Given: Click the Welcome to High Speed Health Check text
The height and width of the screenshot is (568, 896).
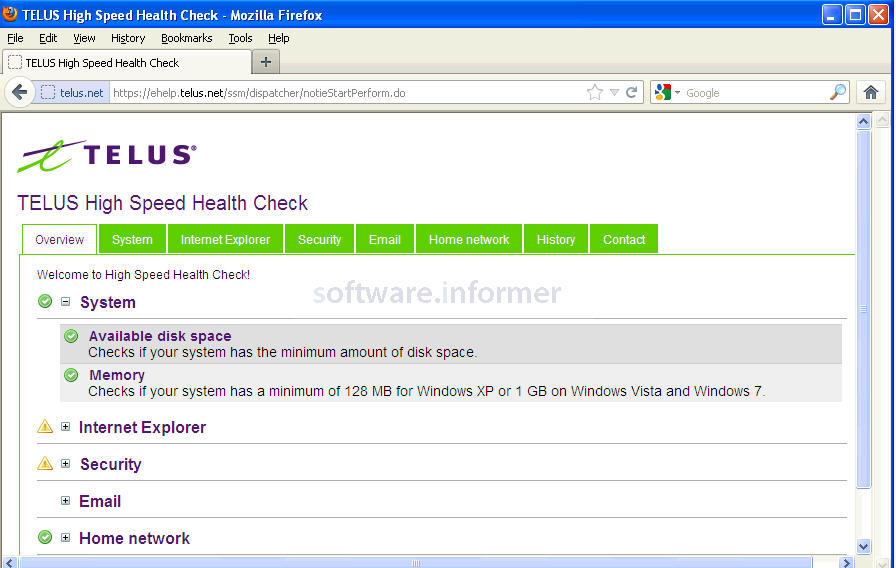Looking at the screenshot, I should click(x=143, y=274).
